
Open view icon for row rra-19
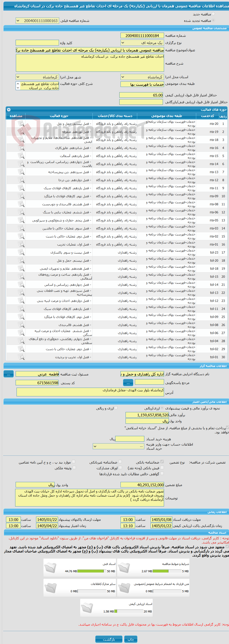click(21, 132)
